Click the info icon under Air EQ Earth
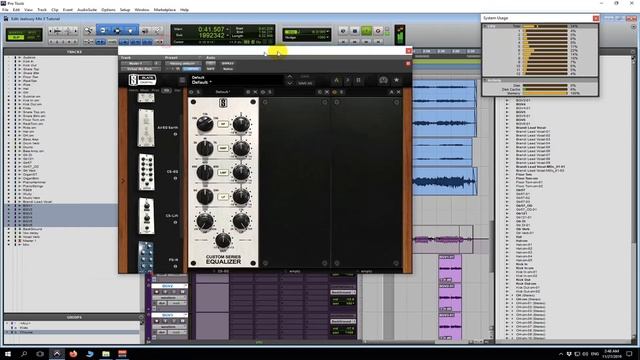The width and height of the screenshot is (640, 360). coord(176,134)
